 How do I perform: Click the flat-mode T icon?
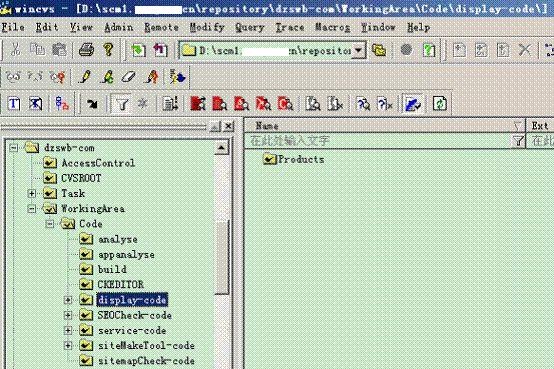click(x=14, y=104)
